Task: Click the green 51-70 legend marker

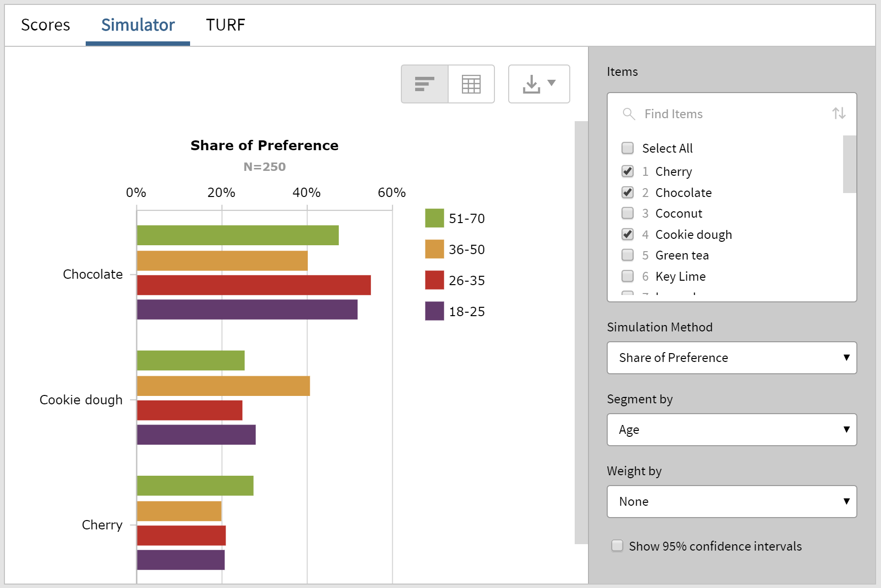Action: pos(433,217)
